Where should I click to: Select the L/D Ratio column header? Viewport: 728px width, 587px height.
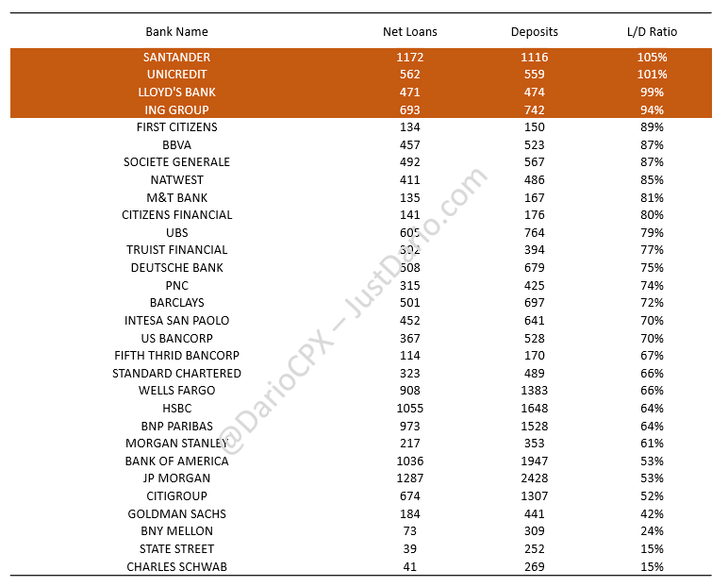[652, 32]
